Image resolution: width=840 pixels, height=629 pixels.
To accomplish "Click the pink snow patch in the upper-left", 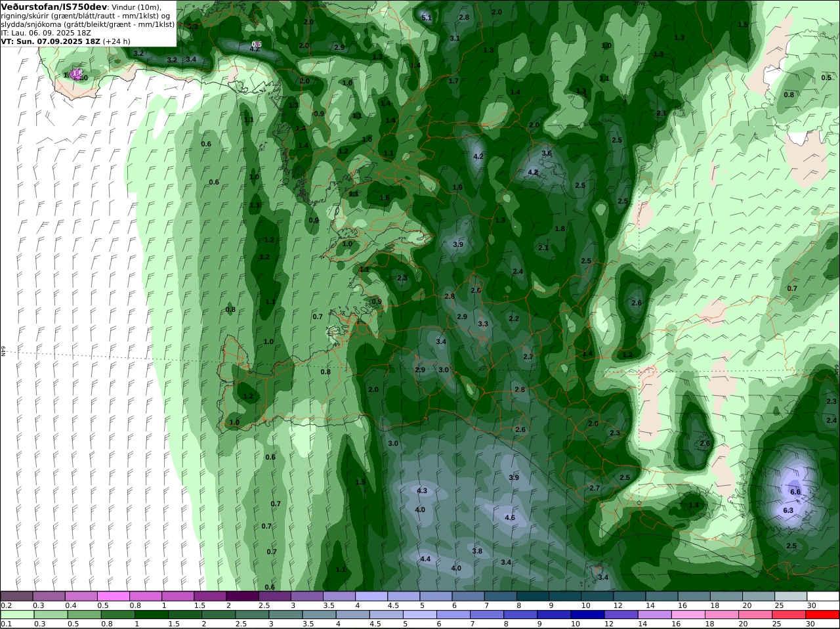I will (77, 74).
